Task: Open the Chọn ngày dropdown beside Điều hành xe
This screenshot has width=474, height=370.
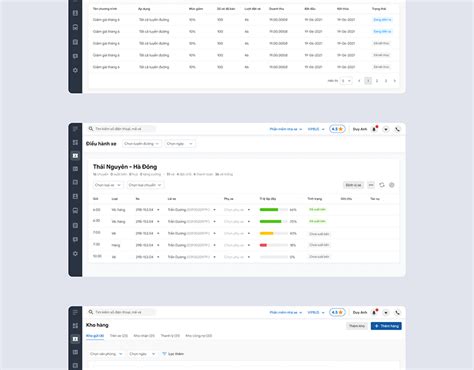Action: (180, 144)
